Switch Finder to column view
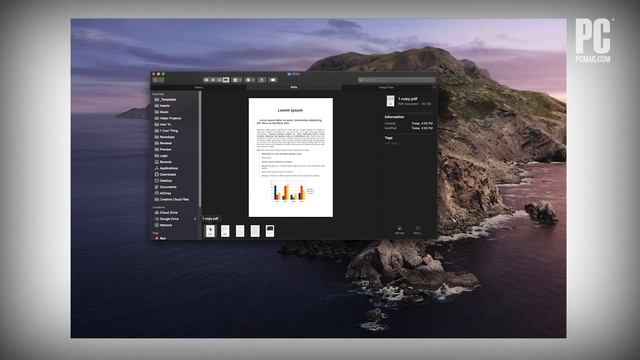 pyautogui.click(x=219, y=80)
